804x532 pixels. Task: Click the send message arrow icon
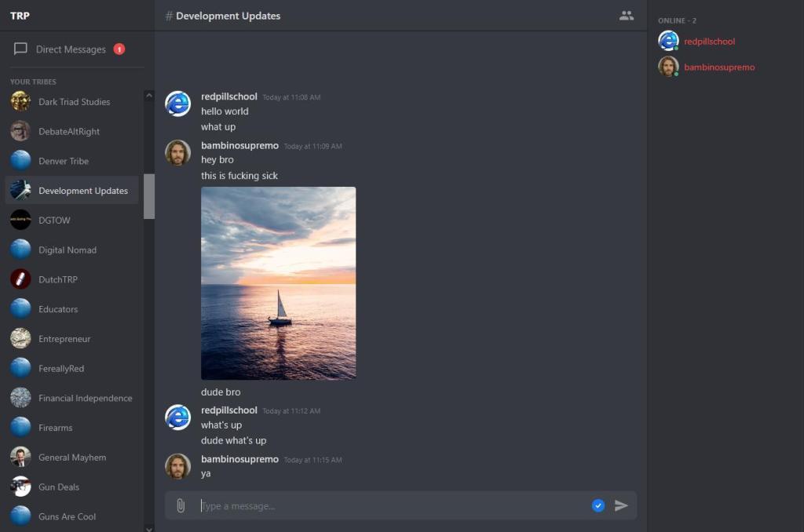tap(621, 506)
